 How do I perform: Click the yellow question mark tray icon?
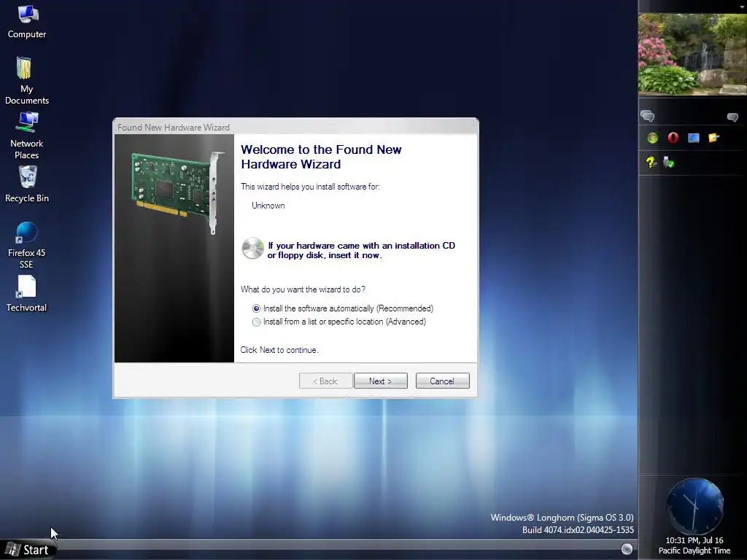pos(651,163)
